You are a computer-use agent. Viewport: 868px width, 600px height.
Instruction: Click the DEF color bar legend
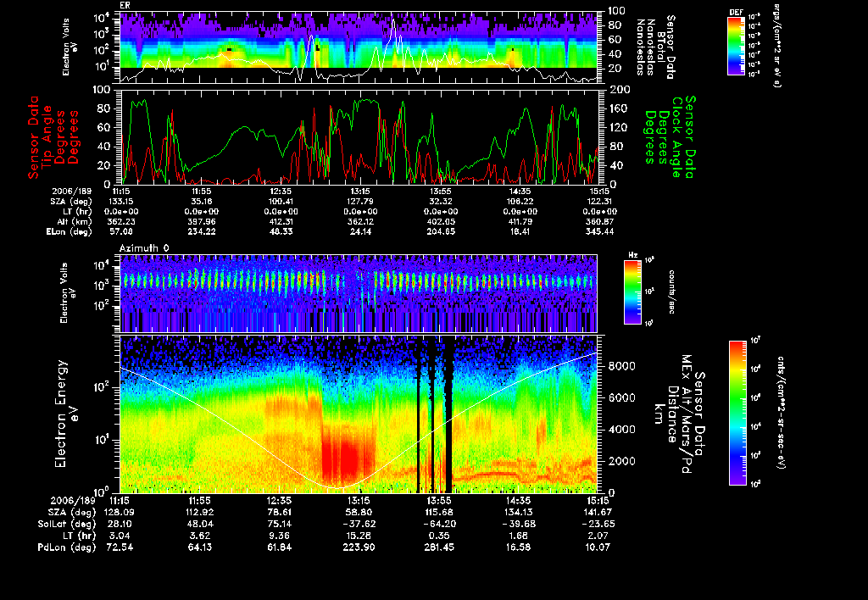click(x=736, y=46)
